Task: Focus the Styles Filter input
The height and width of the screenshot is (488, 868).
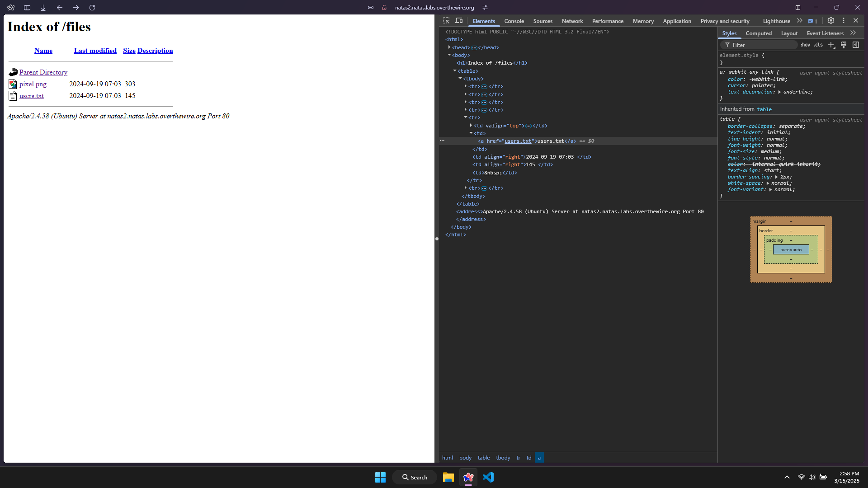Action: click(x=759, y=45)
